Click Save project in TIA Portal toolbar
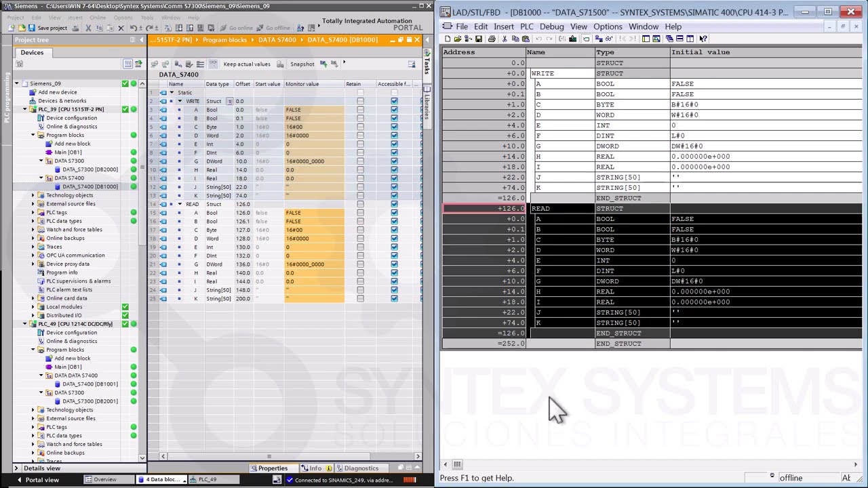This screenshot has width=868, height=488. pos(47,28)
